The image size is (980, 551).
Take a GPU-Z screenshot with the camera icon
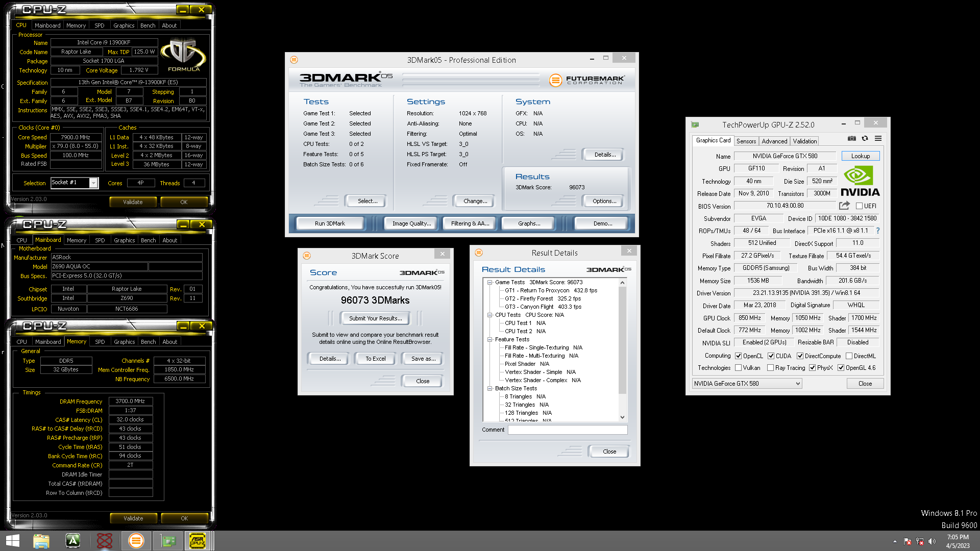[x=852, y=138]
